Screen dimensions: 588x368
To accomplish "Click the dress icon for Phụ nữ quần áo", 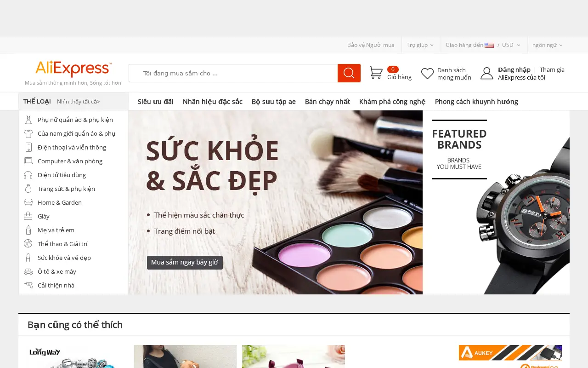I will pyautogui.click(x=28, y=120).
